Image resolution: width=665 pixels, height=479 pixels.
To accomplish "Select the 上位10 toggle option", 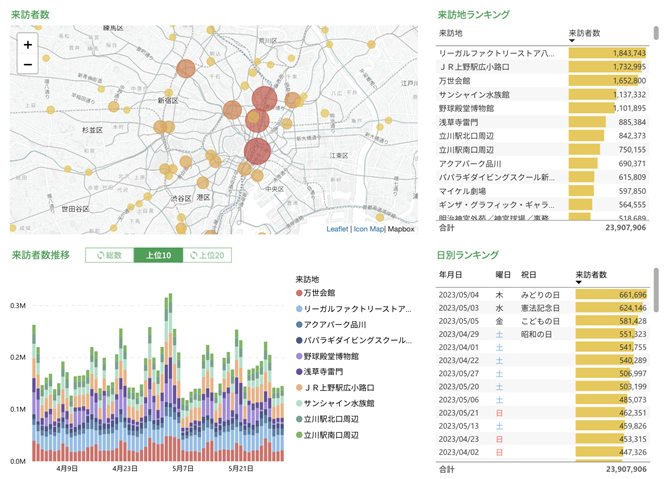I will tap(158, 255).
